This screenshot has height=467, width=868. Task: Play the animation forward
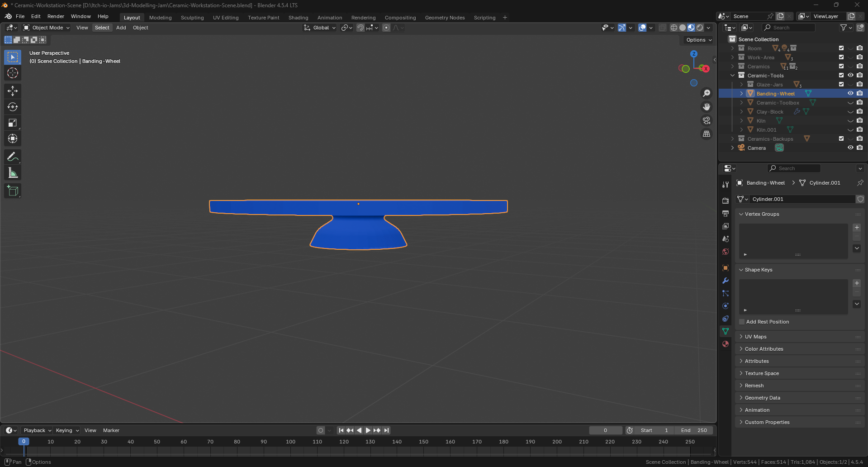tap(368, 430)
